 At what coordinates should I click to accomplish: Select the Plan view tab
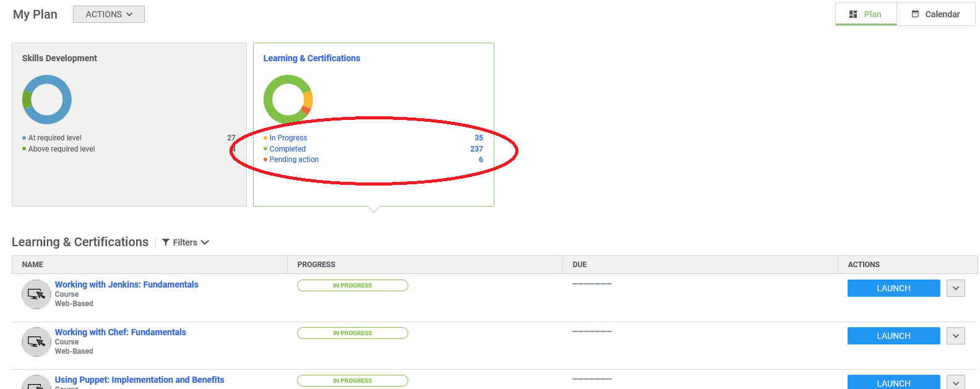[x=866, y=14]
